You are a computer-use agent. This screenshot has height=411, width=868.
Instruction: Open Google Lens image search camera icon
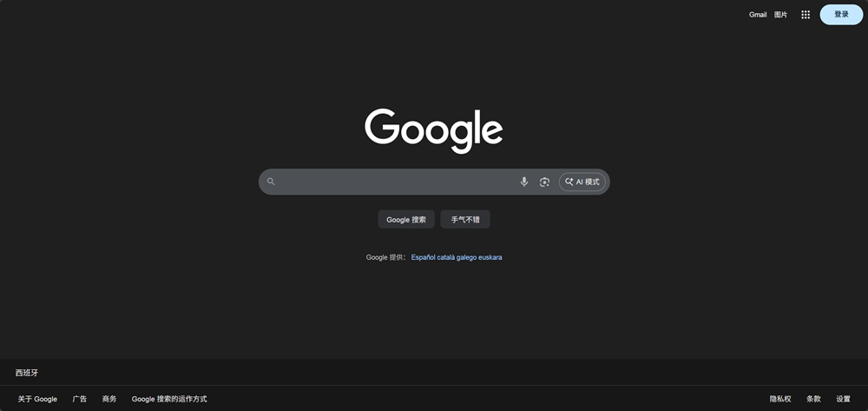point(545,182)
